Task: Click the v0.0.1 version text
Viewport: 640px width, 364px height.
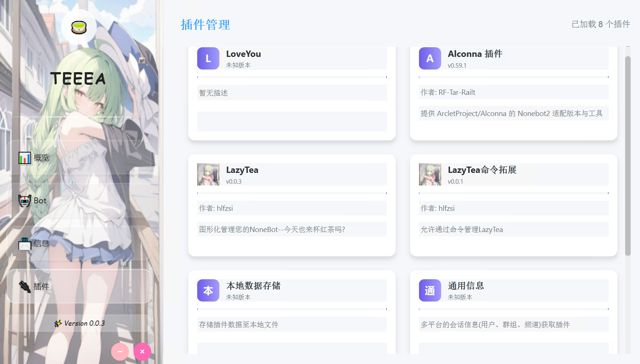Action: click(x=455, y=181)
